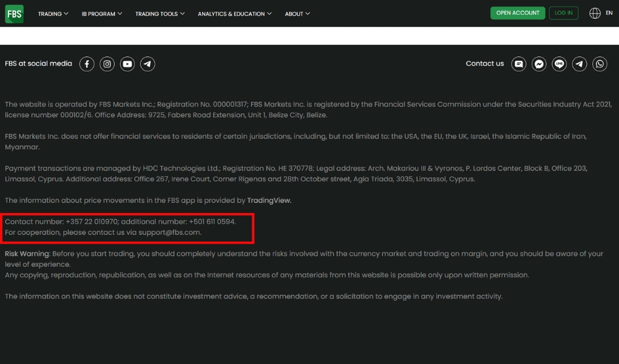Click Registration No. 000001317 text
Viewport: 619px width, 364px height.
(202, 104)
